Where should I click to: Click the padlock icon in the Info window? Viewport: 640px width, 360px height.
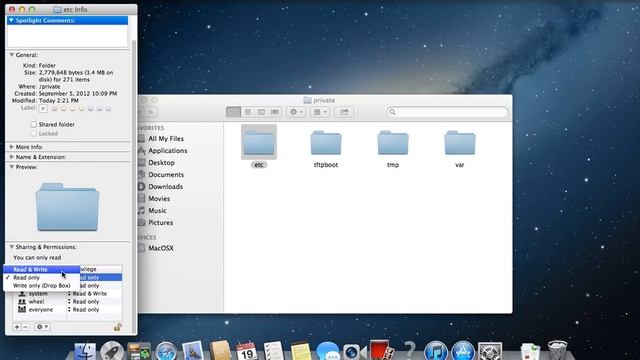pyautogui.click(x=118, y=327)
